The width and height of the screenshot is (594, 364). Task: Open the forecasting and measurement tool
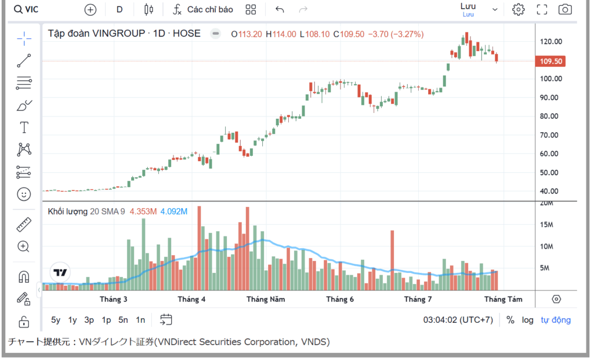point(23,172)
